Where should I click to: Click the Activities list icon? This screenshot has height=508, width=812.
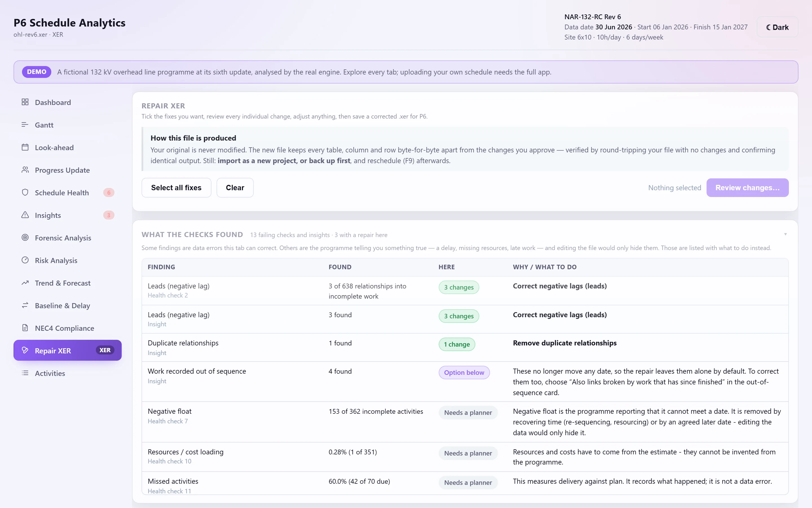point(25,373)
